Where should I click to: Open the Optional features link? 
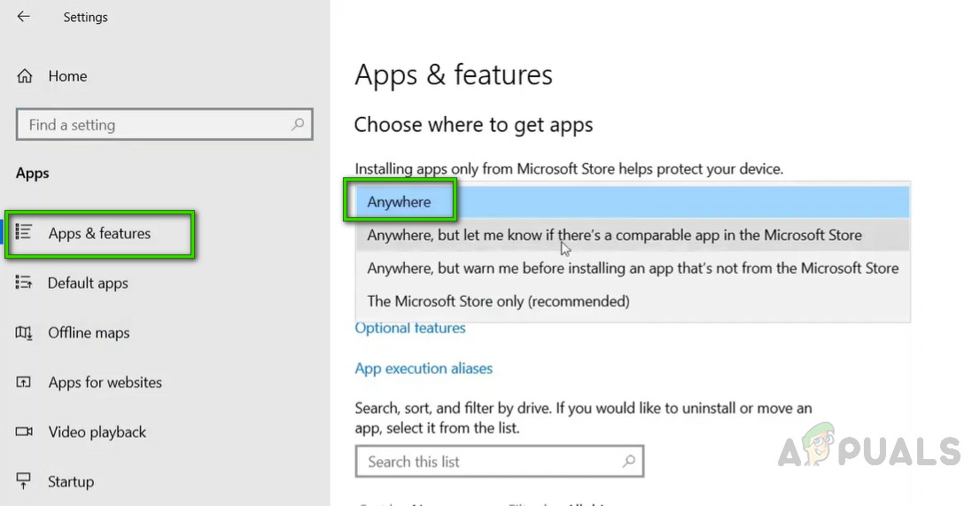click(x=410, y=328)
